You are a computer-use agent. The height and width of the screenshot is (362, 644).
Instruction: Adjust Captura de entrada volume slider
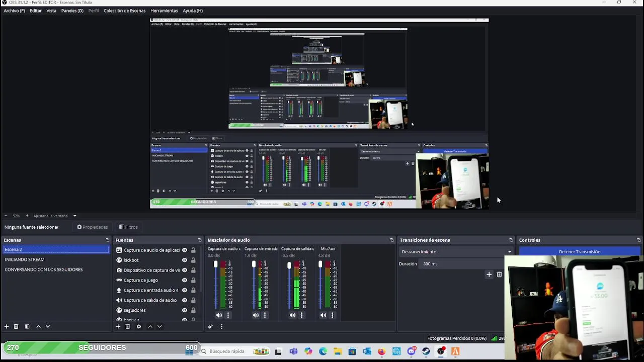pyautogui.click(x=254, y=264)
